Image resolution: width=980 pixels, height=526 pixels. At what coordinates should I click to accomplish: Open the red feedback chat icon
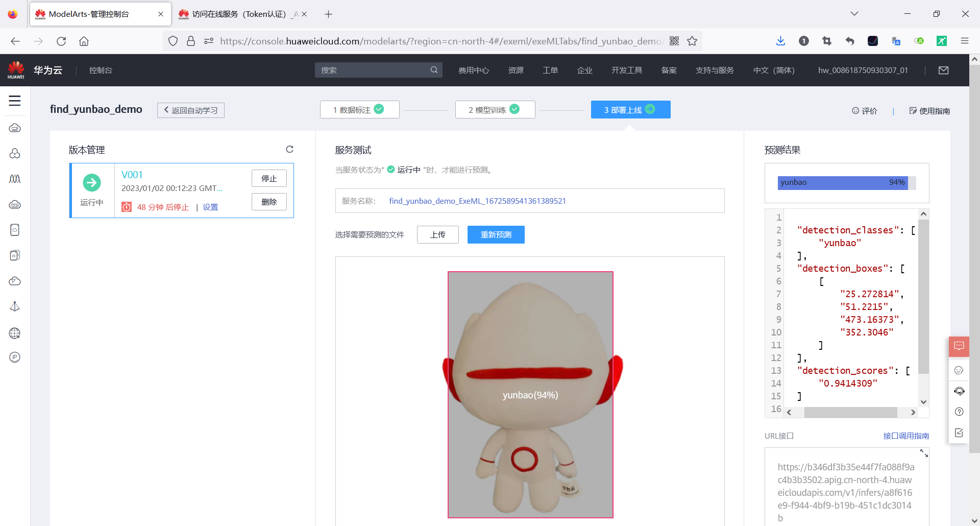coord(959,346)
